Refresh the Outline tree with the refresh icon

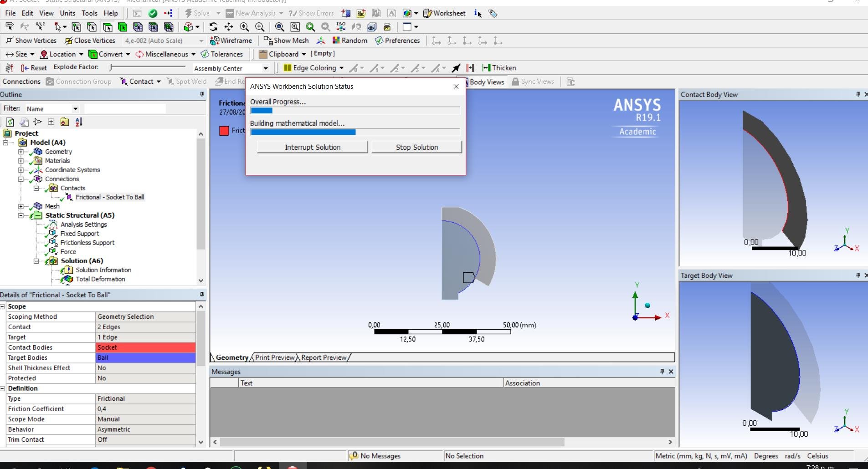[x=10, y=122]
